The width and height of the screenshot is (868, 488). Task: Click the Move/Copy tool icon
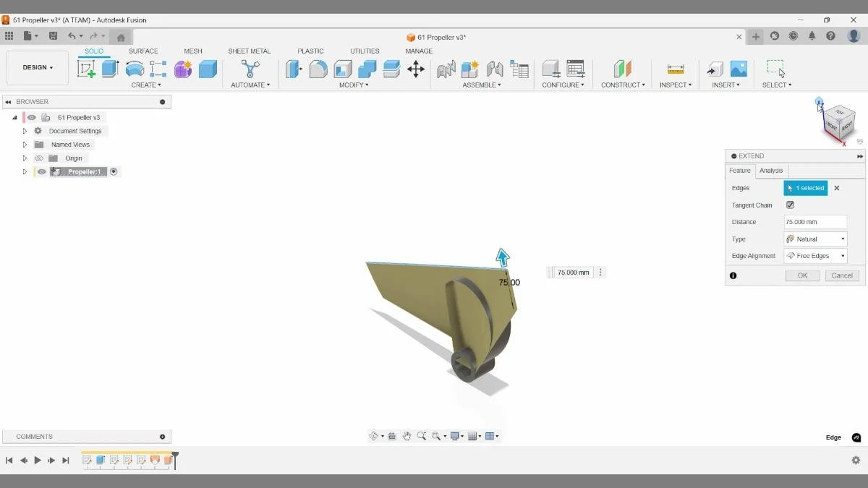(x=414, y=69)
